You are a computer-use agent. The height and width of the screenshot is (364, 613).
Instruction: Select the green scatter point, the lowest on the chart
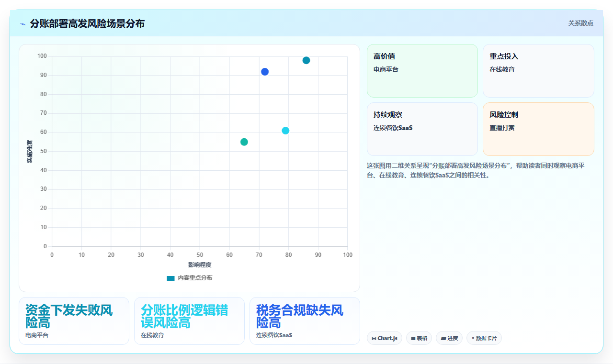[x=244, y=142]
